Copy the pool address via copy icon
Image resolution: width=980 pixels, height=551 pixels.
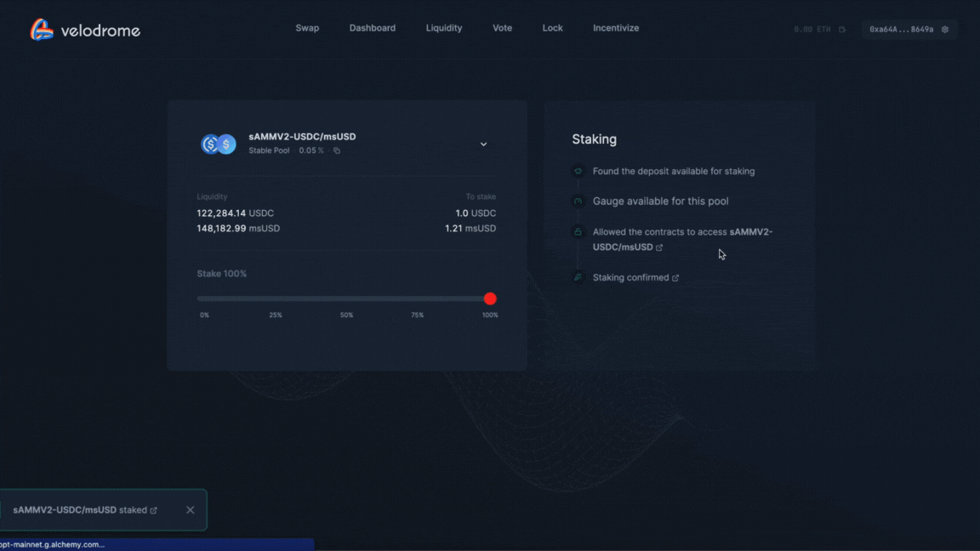(337, 151)
